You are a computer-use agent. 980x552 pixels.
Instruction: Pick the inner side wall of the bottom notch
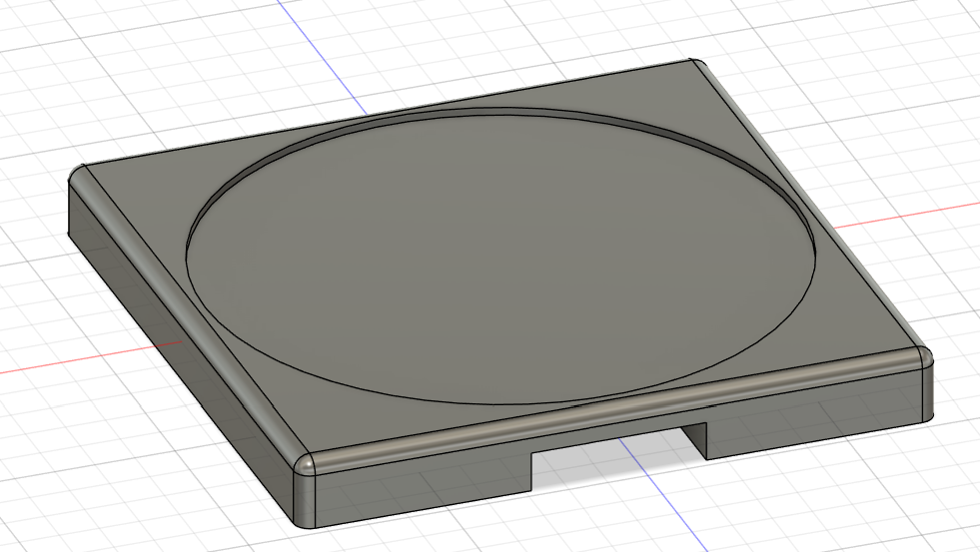coord(695,441)
